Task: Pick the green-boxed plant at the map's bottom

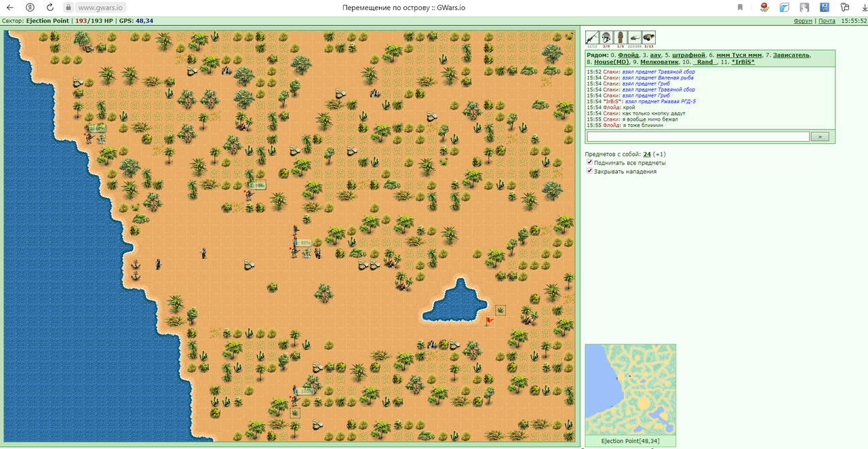Action: coord(296,412)
